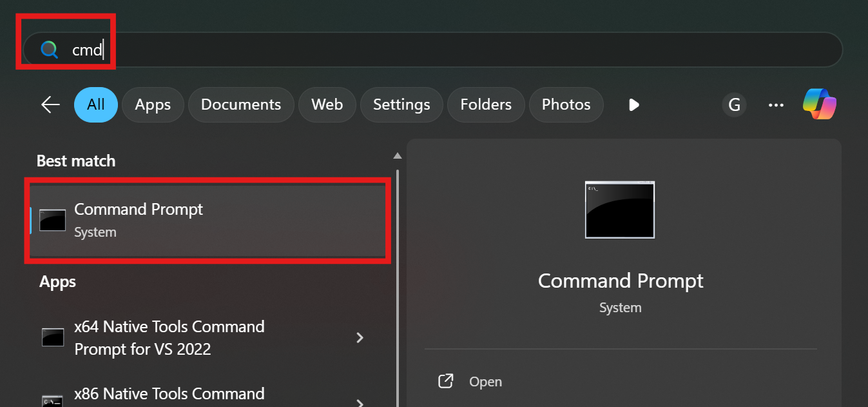Open the three-dots more options menu
Image resolution: width=868 pixels, height=407 pixels.
point(776,104)
